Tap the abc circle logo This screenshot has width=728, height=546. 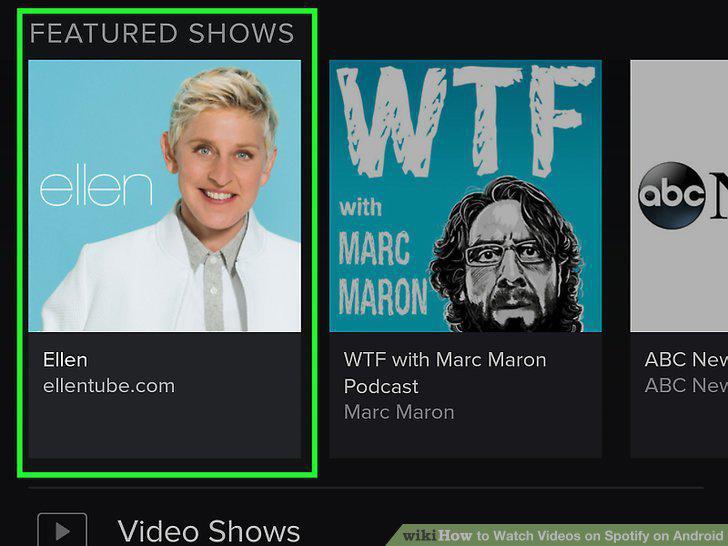pyautogui.click(x=672, y=195)
